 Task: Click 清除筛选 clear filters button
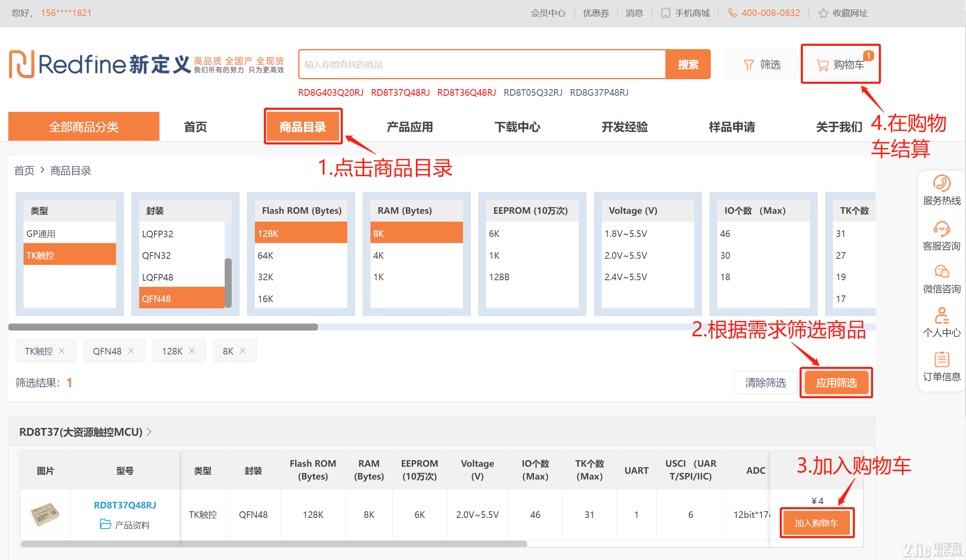point(765,383)
